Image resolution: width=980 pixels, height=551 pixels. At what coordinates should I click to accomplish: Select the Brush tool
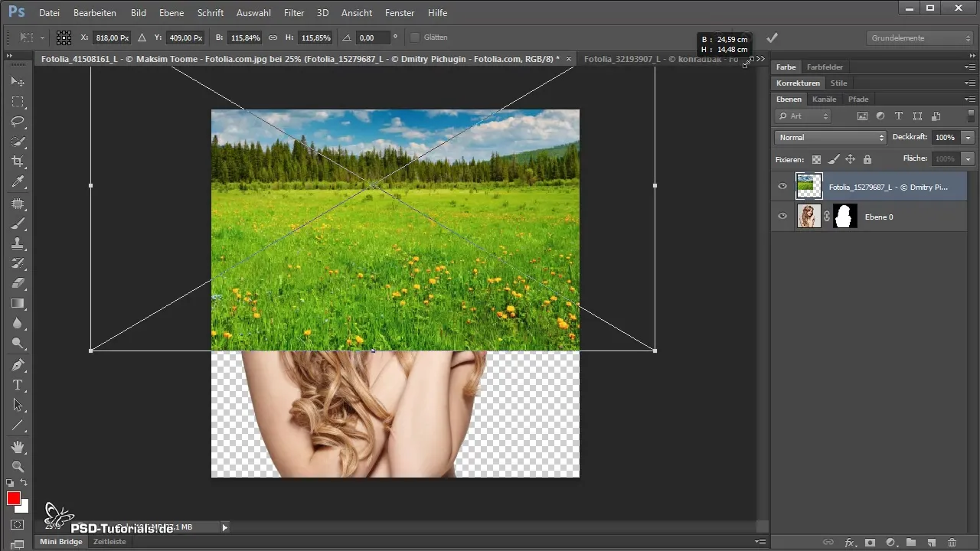click(18, 223)
